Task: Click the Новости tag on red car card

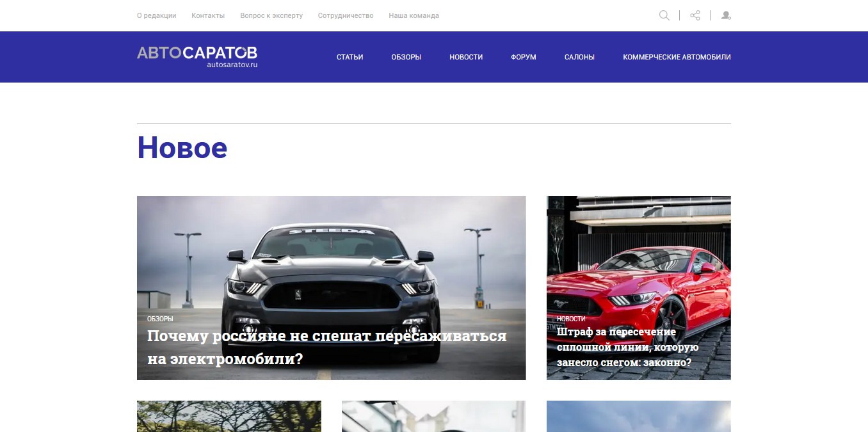Action: 571,319
